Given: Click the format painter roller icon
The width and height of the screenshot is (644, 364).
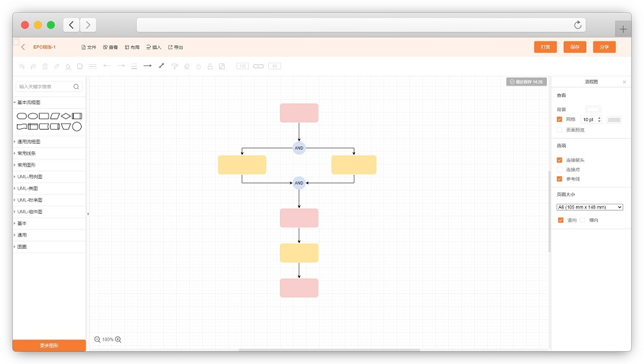Looking at the screenshot, I should tap(174, 66).
